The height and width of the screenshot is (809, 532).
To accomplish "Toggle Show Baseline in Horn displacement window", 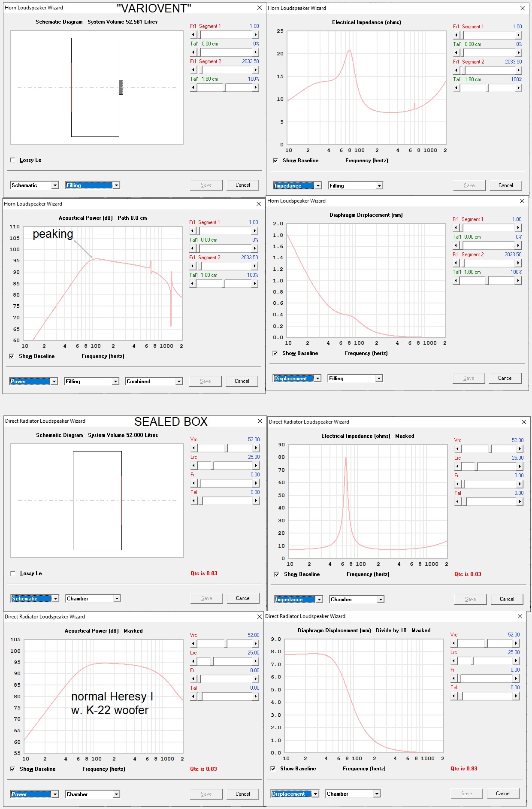I will tap(275, 353).
